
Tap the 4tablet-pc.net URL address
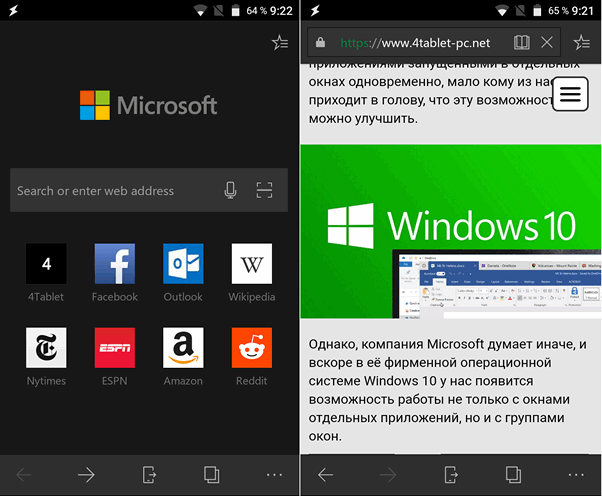pyautogui.click(x=415, y=43)
